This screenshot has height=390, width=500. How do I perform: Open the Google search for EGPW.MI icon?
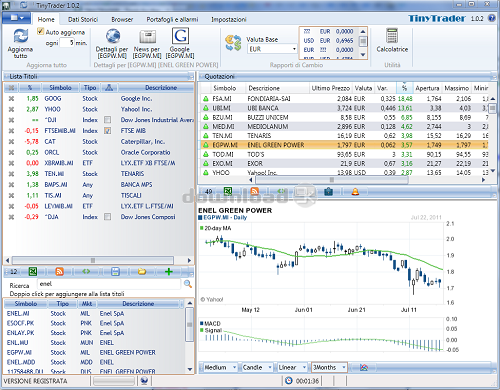pos(180,36)
